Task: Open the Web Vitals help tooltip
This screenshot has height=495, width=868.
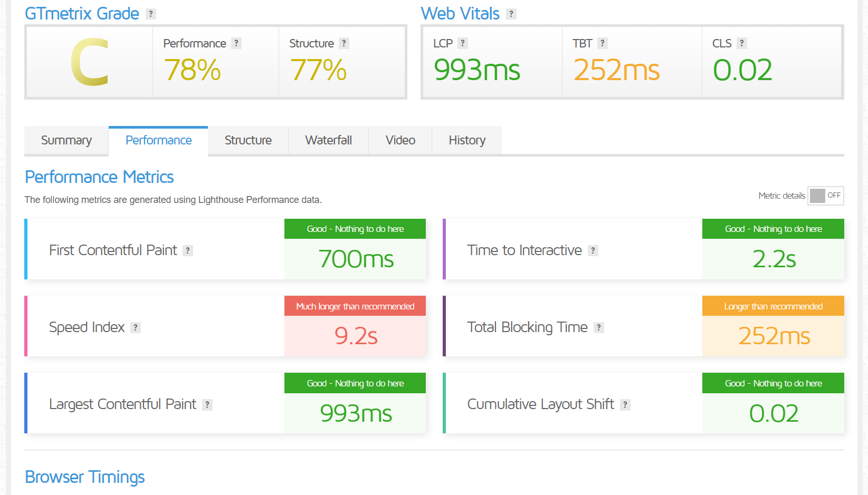Action: tap(510, 14)
